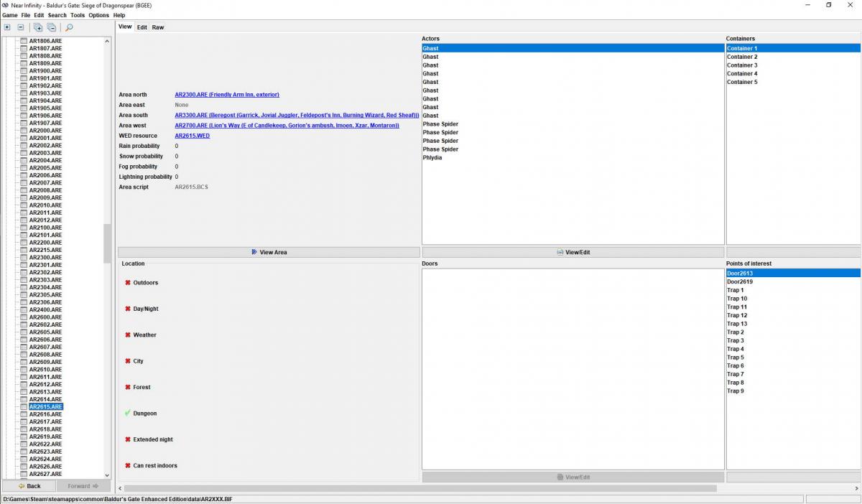The height and width of the screenshot is (504, 862).
Task: Select Trap 13 in Points of interest
Action: pos(793,324)
